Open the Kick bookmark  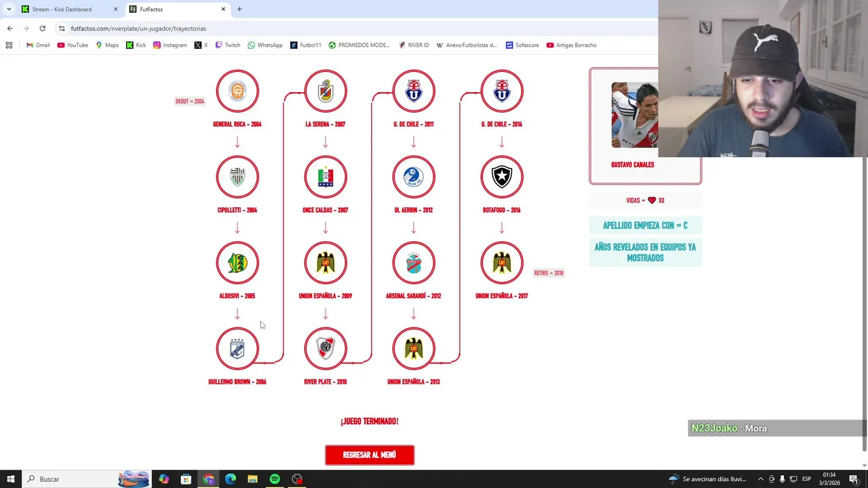(x=136, y=45)
